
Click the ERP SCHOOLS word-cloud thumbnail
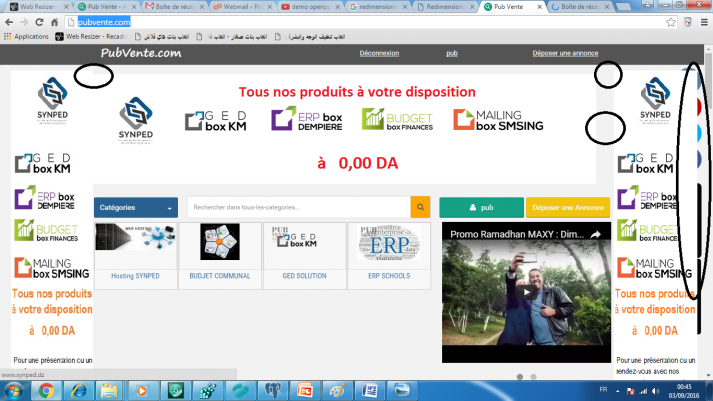pyautogui.click(x=389, y=243)
